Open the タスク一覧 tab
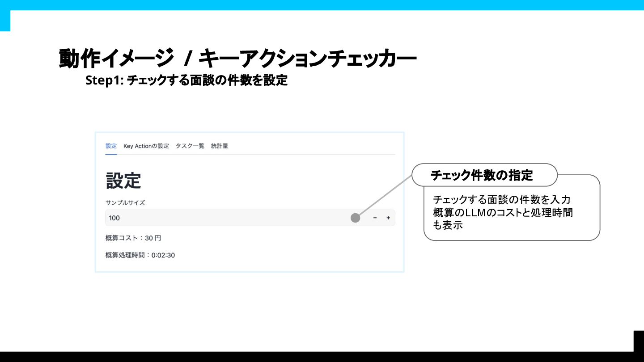This screenshot has height=362, width=644. tap(190, 146)
